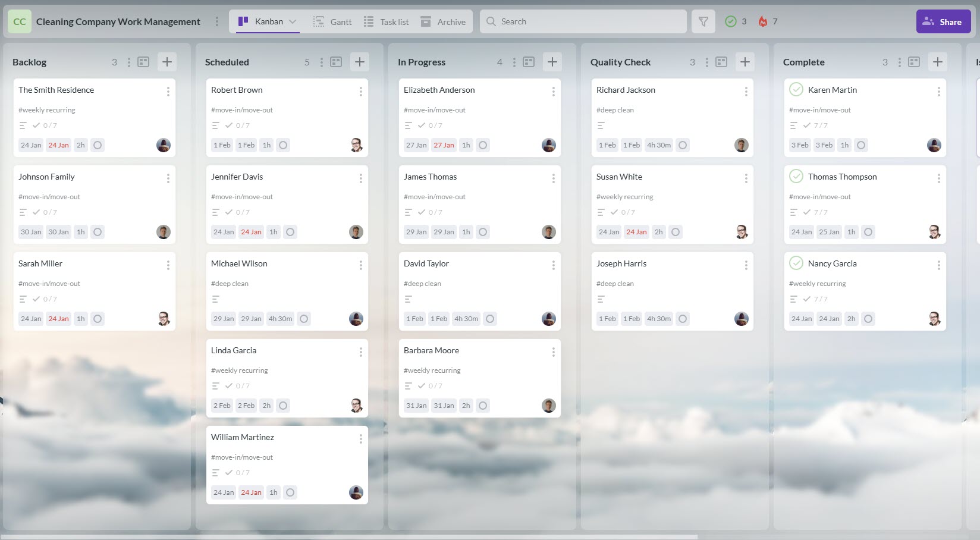Toggle completion circle on Karen Martin's card
The width and height of the screenshot is (980, 540).
(x=796, y=90)
